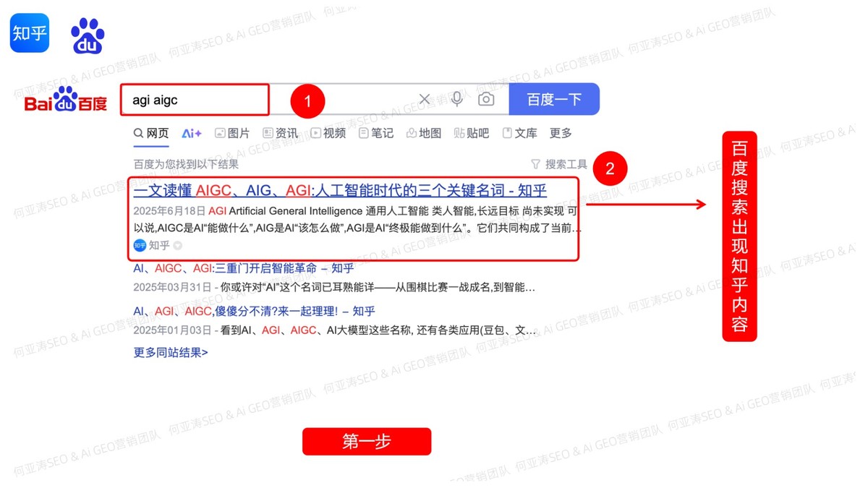This screenshot has width=868, height=488.
Task: Open 搜索工具 filter options
Action: (x=559, y=164)
